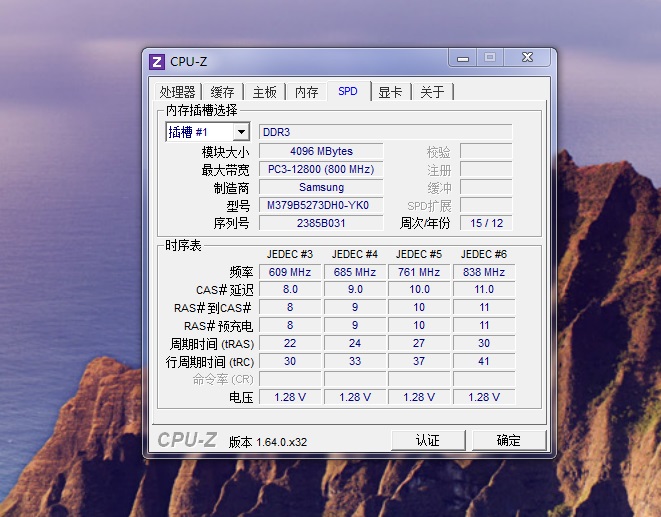Click the tRAS value 22
The image size is (661, 517).
290,343
